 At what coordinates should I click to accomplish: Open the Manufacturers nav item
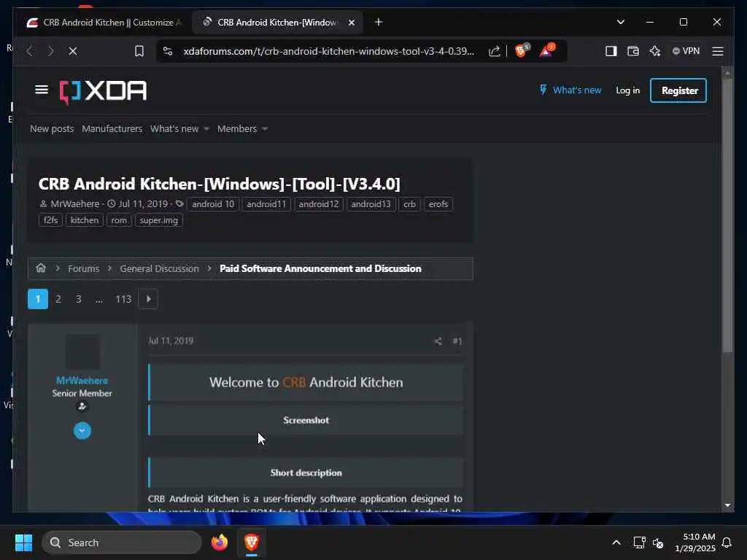click(x=112, y=128)
